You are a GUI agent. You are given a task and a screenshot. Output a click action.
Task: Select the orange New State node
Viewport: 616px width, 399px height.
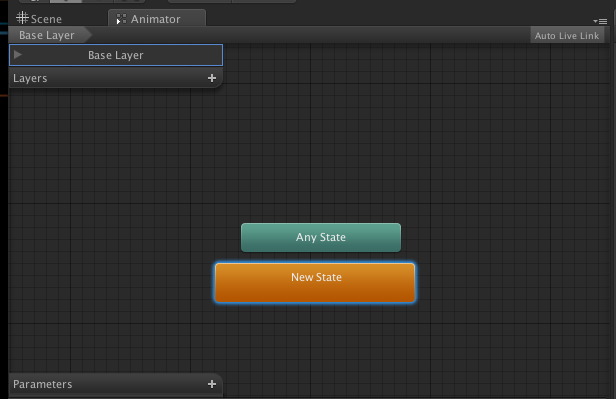[x=315, y=282]
